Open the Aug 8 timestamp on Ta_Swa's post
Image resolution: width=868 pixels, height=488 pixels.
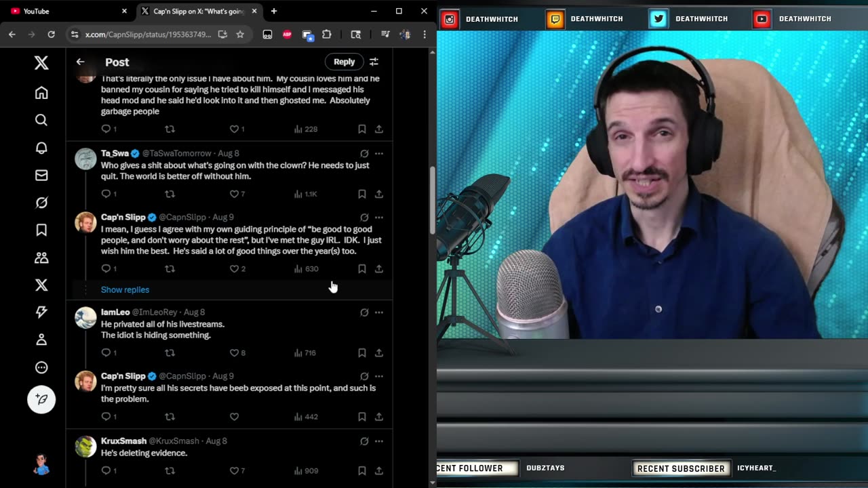point(229,153)
